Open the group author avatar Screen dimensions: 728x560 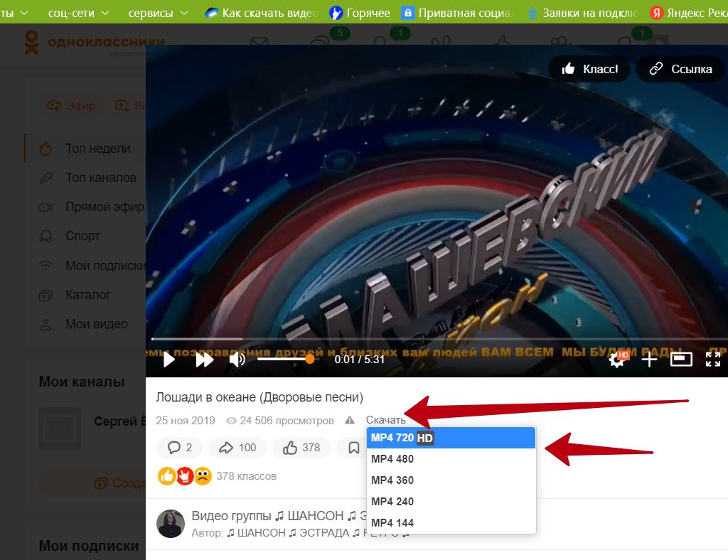coord(171,524)
